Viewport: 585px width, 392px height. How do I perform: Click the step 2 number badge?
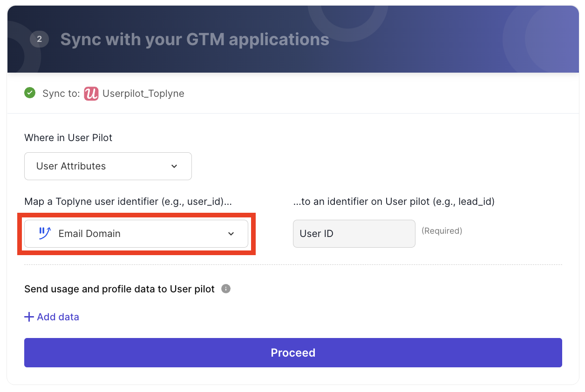40,39
